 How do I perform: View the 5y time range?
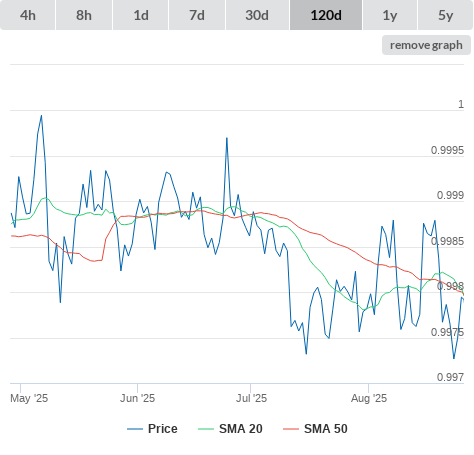coord(445,15)
